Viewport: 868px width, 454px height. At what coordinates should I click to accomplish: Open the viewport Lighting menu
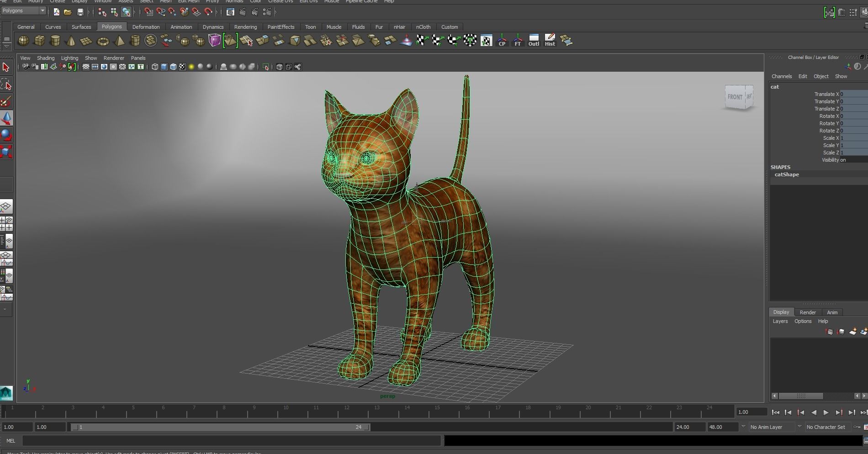point(69,58)
